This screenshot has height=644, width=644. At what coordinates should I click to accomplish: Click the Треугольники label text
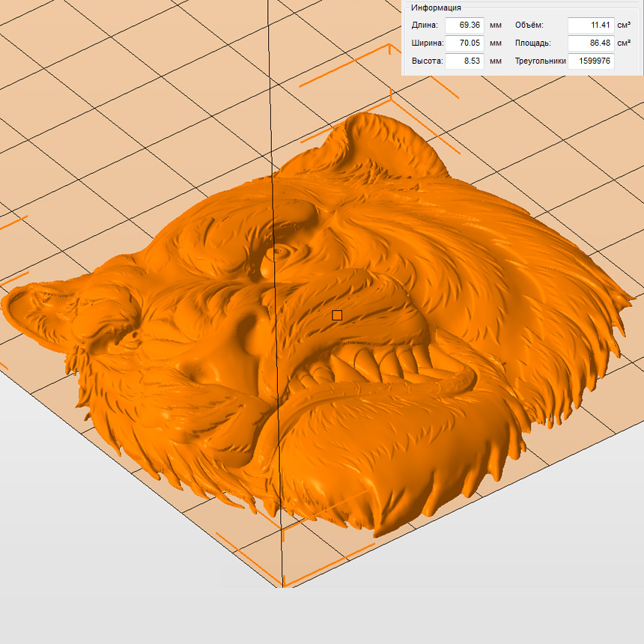(x=539, y=61)
